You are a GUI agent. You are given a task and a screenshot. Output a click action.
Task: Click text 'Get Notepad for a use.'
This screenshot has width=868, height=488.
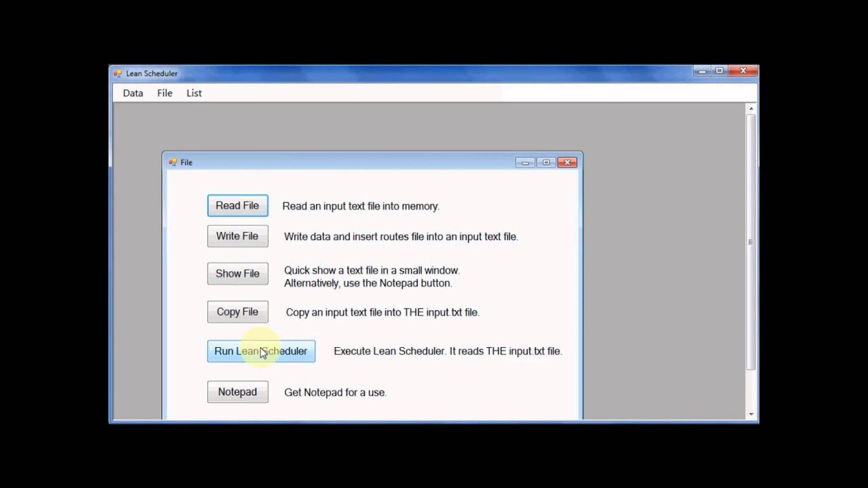point(335,392)
